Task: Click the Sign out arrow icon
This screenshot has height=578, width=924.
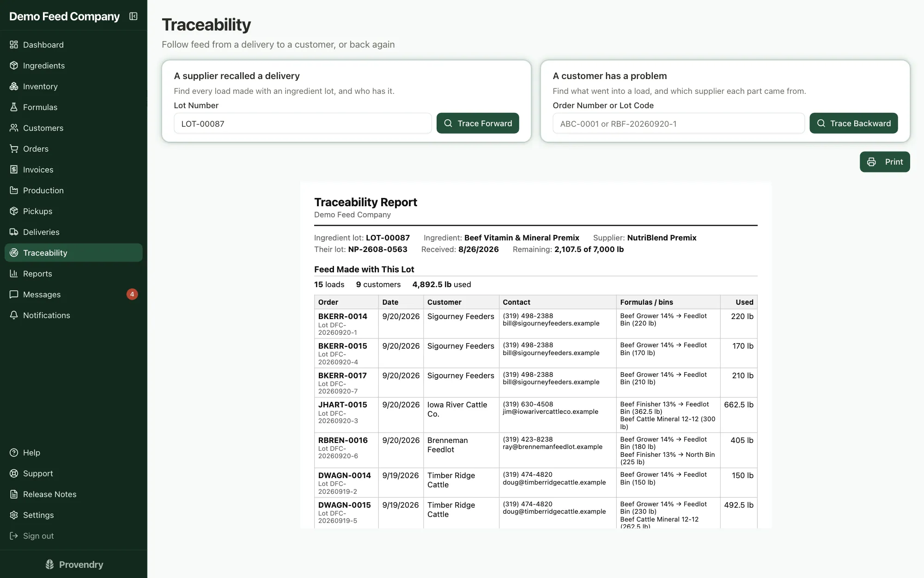Action: (14, 536)
